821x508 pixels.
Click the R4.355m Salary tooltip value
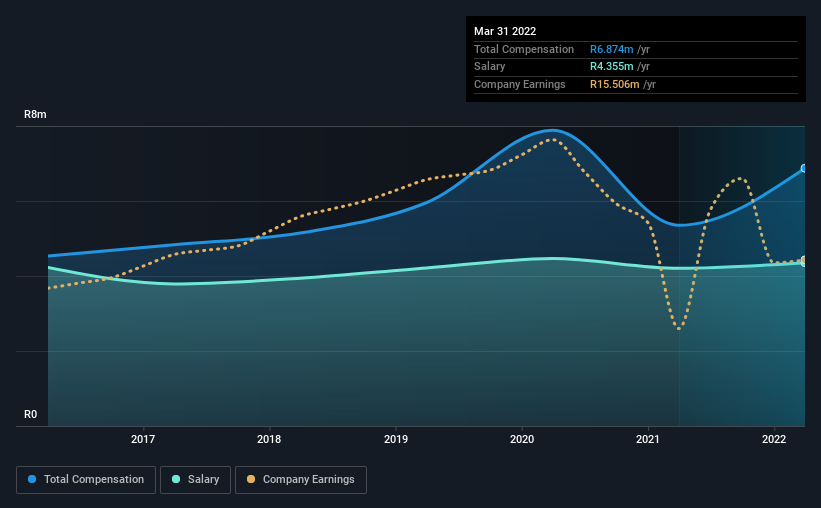point(612,67)
